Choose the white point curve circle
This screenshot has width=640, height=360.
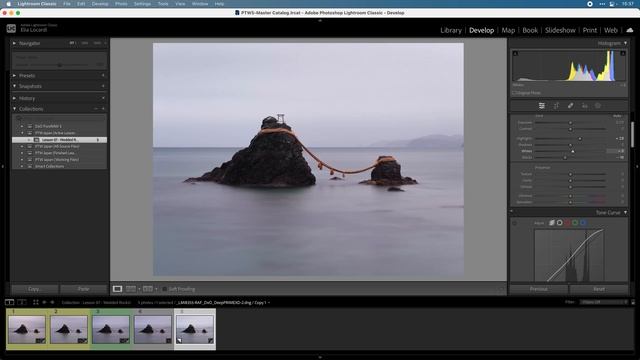[x=560, y=223]
